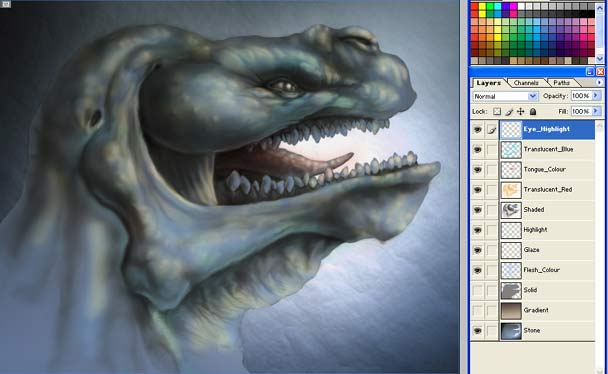This screenshot has height=374, width=608.
Task: Switch to the Channels tab
Action: tap(526, 83)
